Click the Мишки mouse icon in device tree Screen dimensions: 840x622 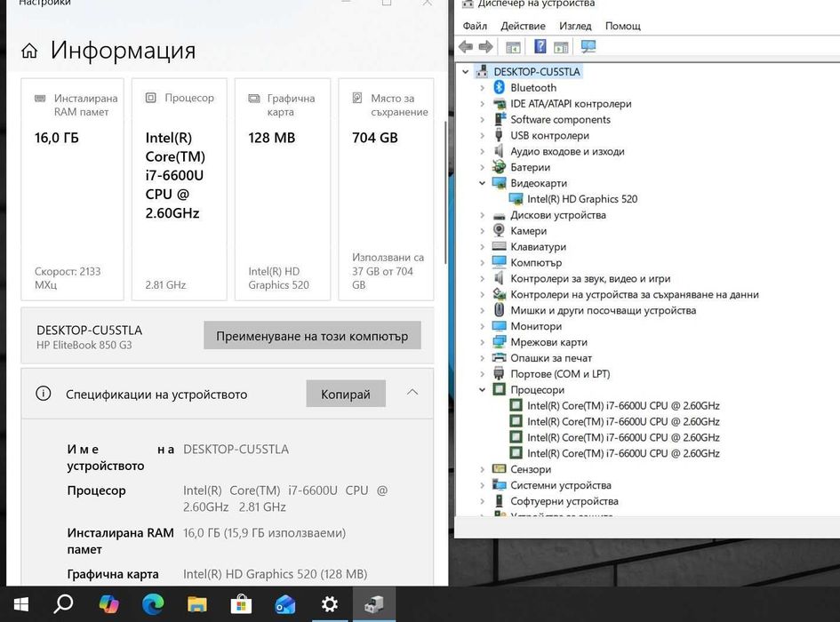[499, 310]
